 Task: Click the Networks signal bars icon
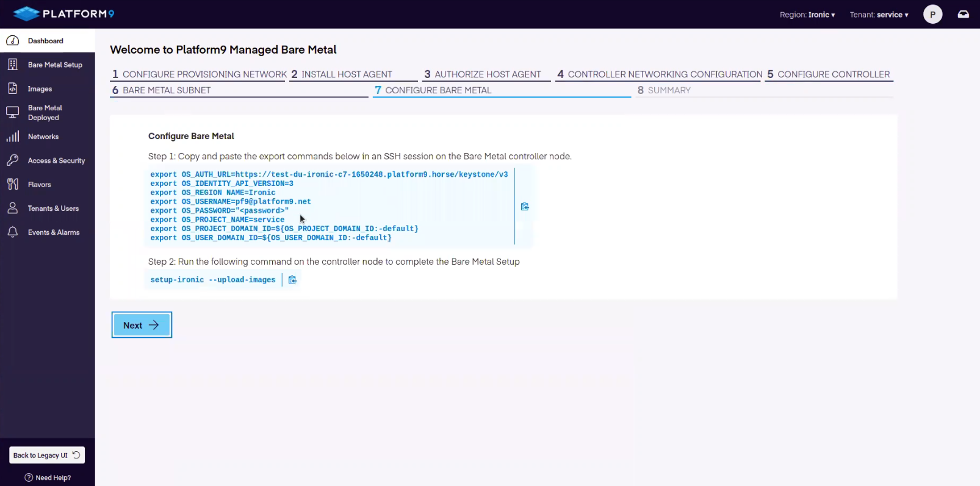(12, 137)
